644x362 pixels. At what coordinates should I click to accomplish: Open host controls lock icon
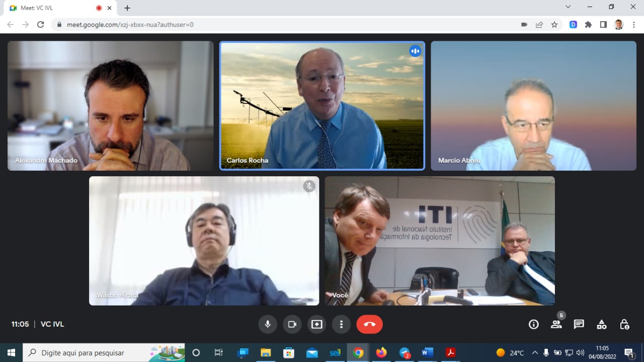[x=624, y=324]
